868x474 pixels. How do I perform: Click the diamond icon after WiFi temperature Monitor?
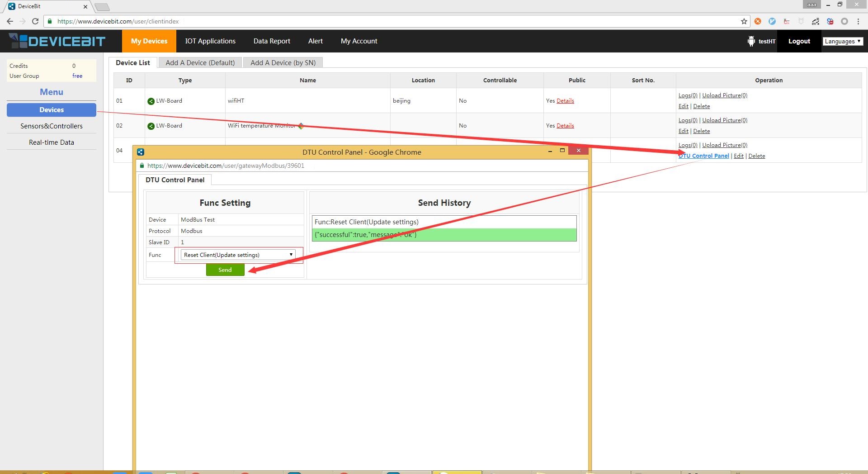301,126
